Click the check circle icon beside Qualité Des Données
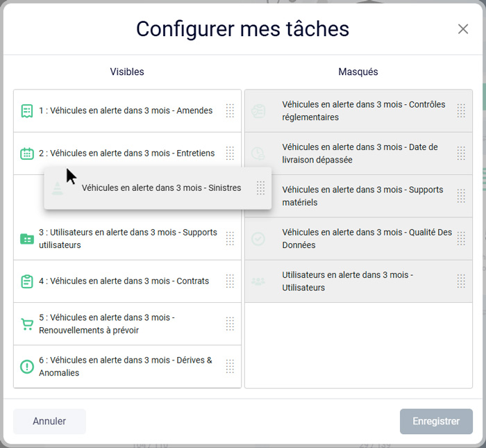Screen dimensions: 486x448 pyautogui.click(x=258, y=239)
